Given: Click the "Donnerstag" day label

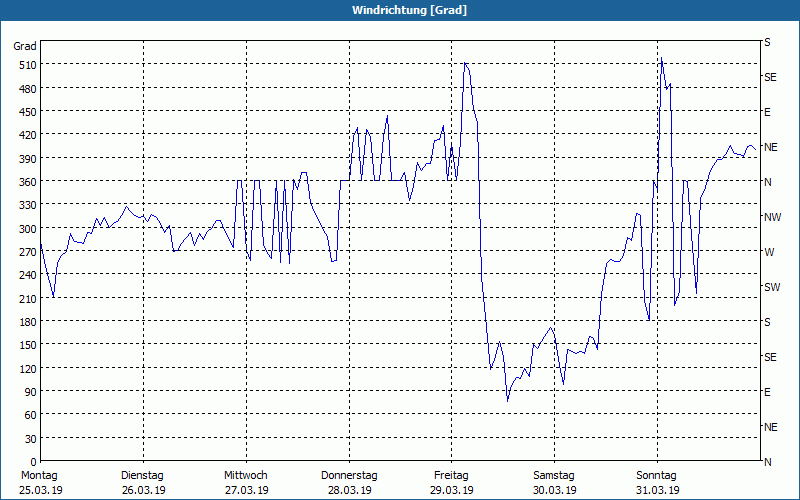Looking at the screenshot, I should [x=349, y=476].
